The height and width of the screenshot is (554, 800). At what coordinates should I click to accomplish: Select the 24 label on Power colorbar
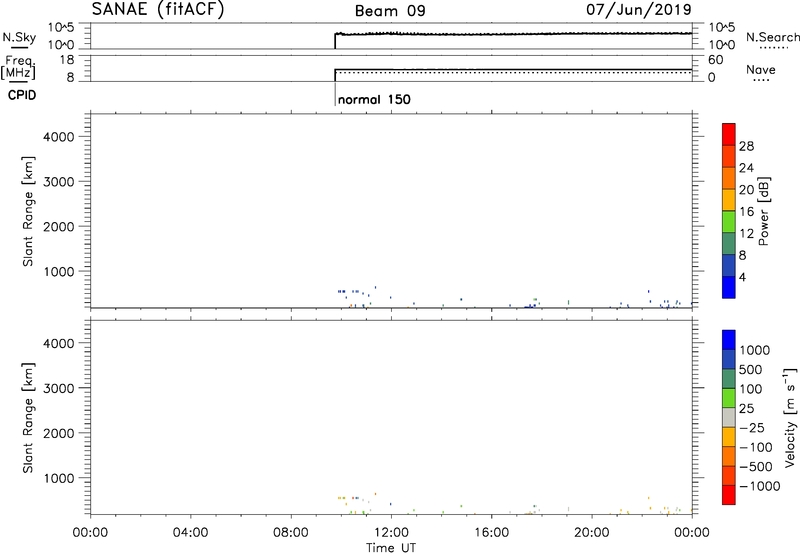(746, 168)
